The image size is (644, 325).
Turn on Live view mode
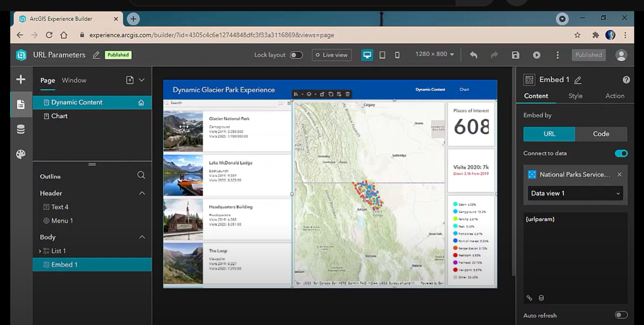click(332, 55)
